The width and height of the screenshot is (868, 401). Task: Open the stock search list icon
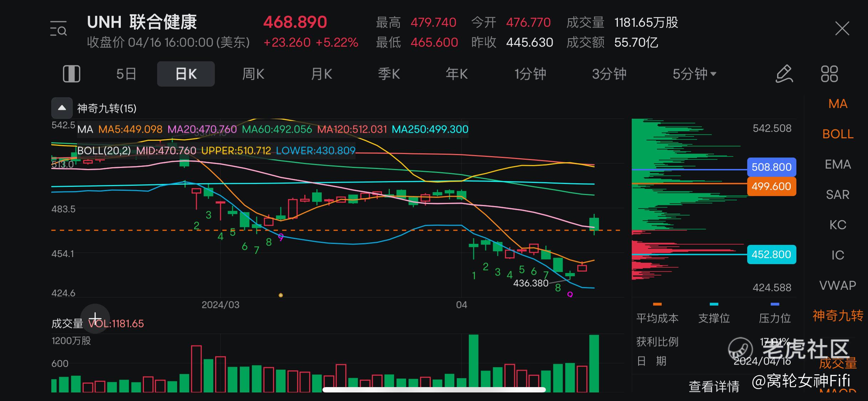pyautogui.click(x=58, y=29)
